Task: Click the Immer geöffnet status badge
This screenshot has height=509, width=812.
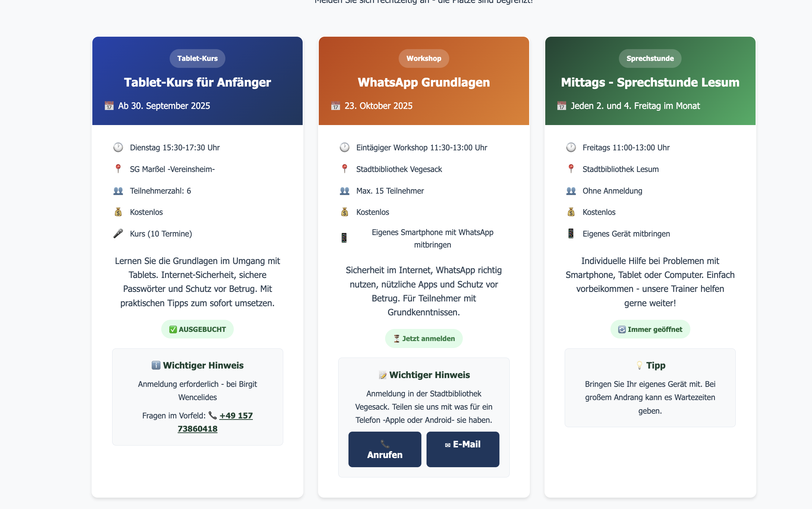Action: point(650,329)
